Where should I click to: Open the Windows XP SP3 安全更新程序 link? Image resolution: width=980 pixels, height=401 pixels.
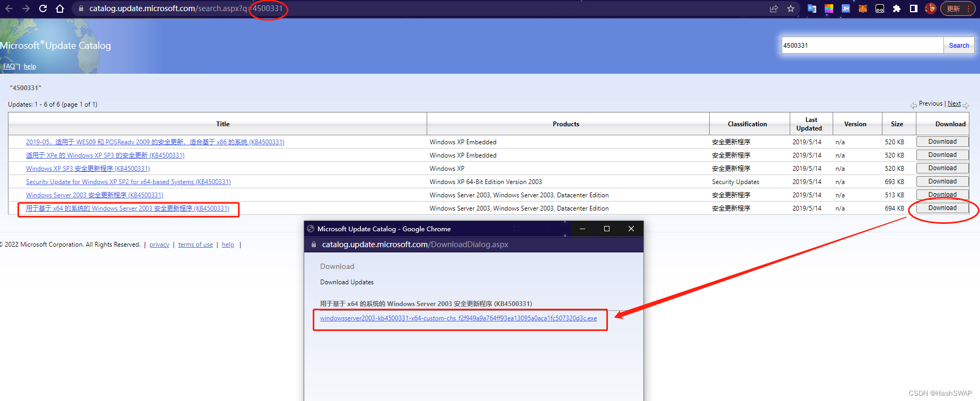tap(88, 169)
